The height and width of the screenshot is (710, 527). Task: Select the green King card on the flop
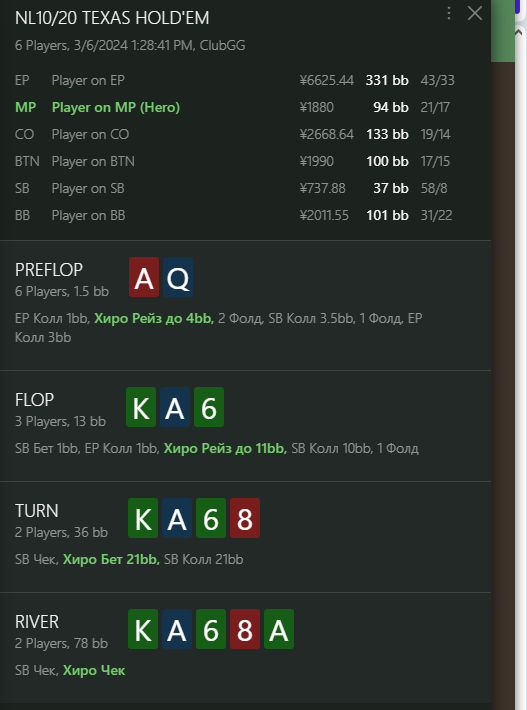(x=141, y=407)
